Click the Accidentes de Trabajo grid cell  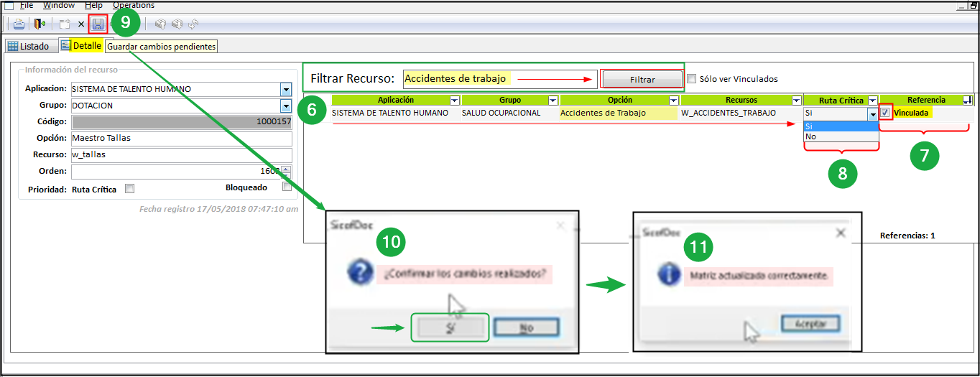tap(618, 113)
